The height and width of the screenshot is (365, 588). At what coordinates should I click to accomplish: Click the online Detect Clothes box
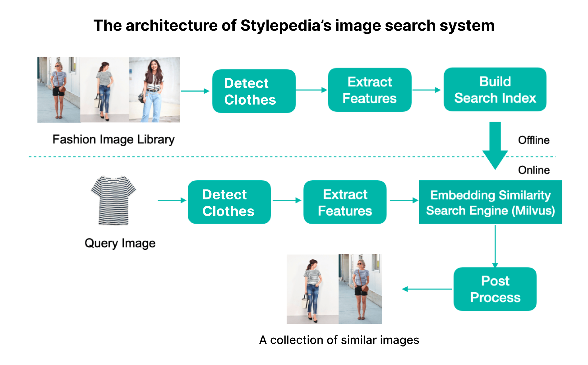pyautogui.click(x=229, y=202)
